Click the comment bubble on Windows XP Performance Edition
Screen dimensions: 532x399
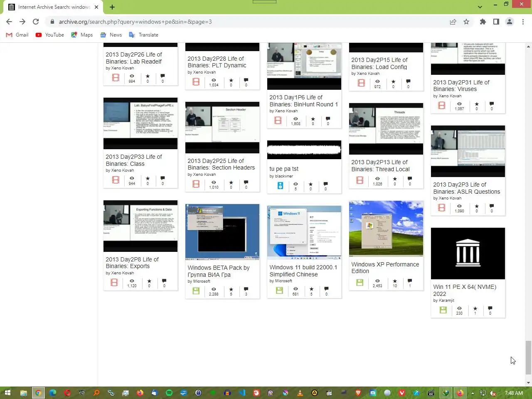(410, 281)
